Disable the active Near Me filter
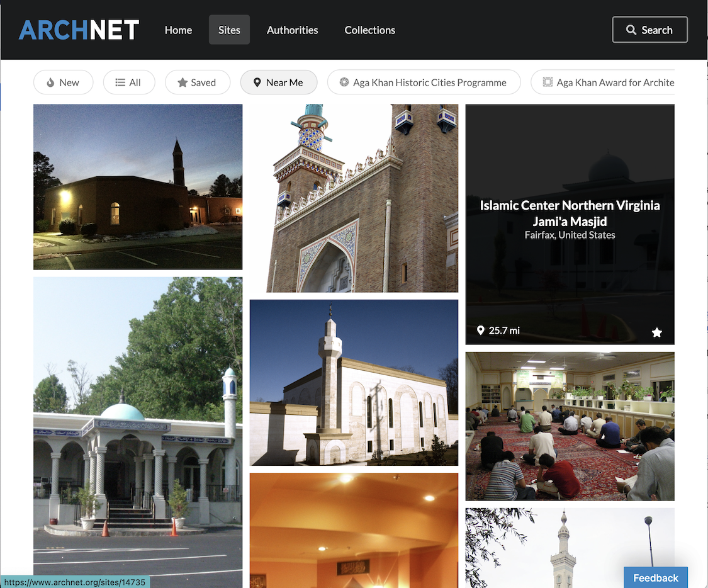708x588 pixels. click(279, 82)
